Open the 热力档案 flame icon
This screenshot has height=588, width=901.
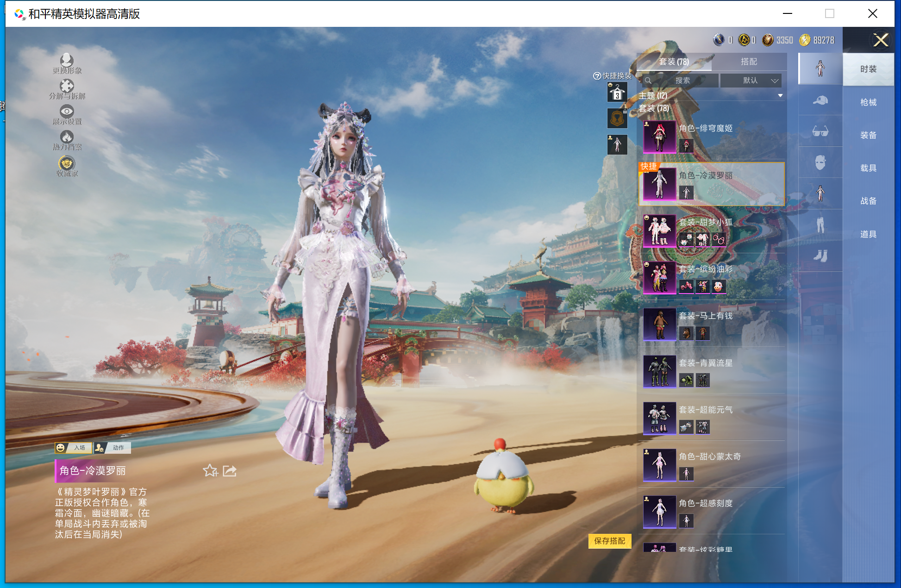(x=67, y=137)
